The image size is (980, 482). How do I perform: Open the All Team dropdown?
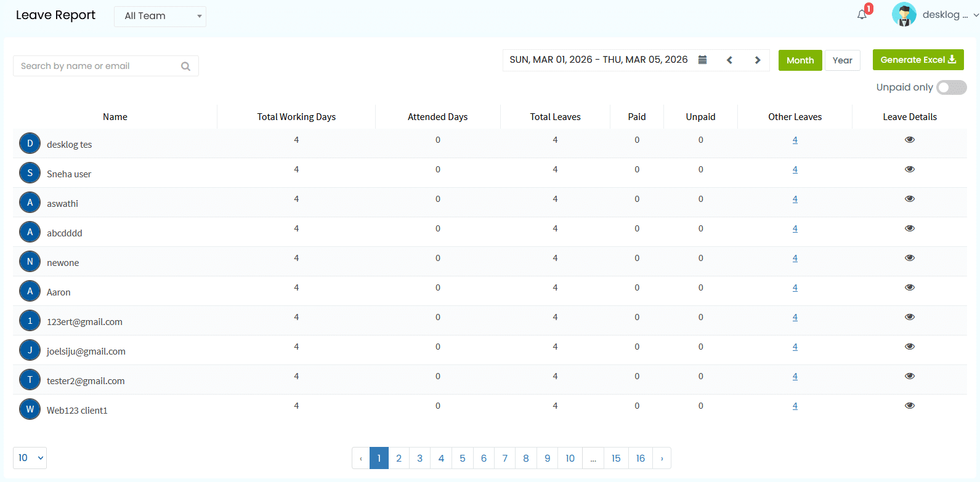coord(160,16)
